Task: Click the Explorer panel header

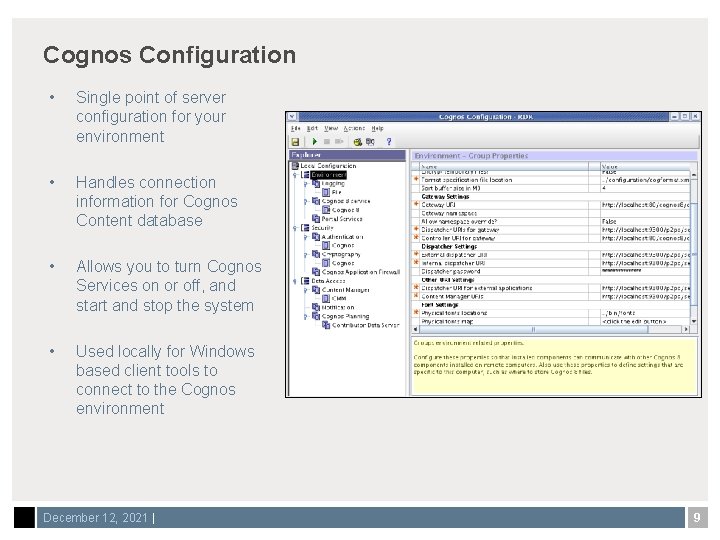Action: (348, 155)
